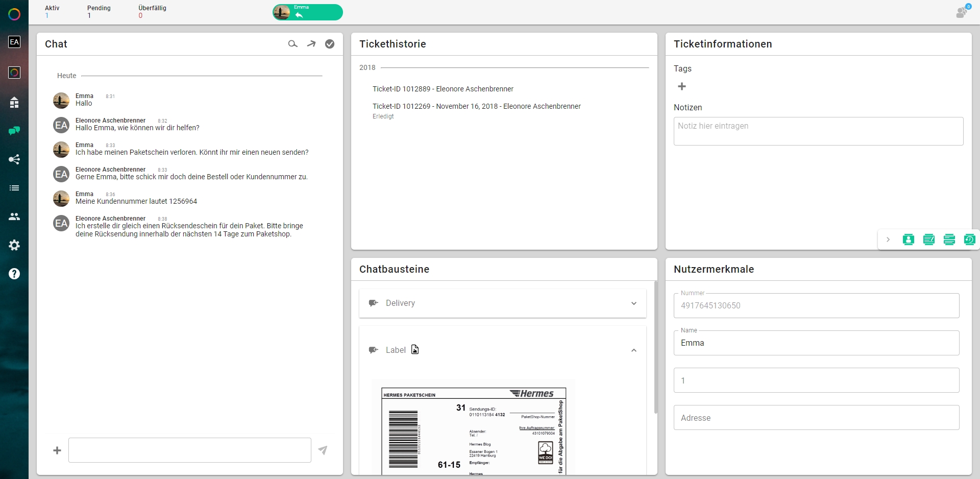This screenshot has height=479, width=980.
Task: Open help question mark in the sidebar
Action: pyautogui.click(x=14, y=274)
